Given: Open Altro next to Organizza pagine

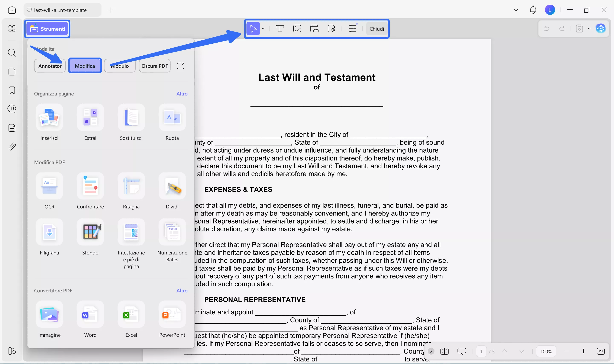Looking at the screenshot, I should point(182,94).
